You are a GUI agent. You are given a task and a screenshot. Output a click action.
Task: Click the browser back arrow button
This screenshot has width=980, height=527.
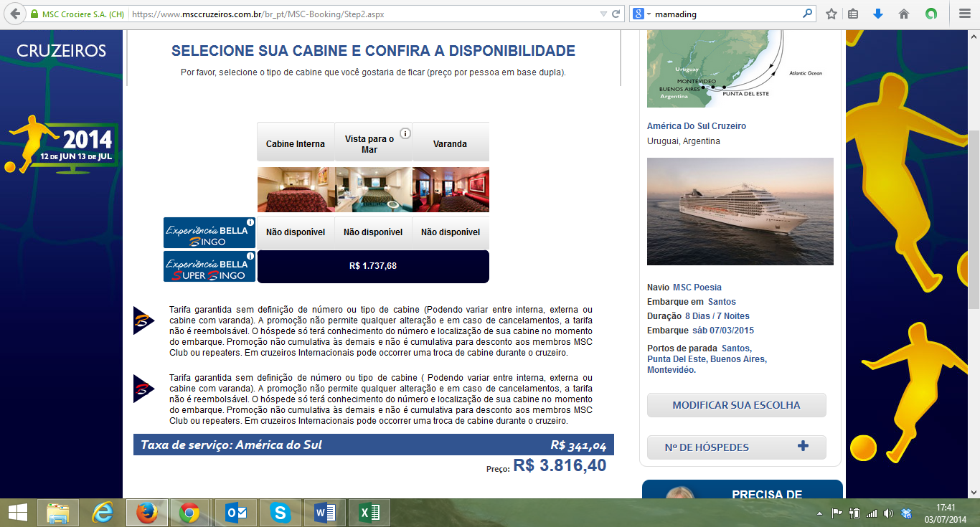tap(15, 14)
